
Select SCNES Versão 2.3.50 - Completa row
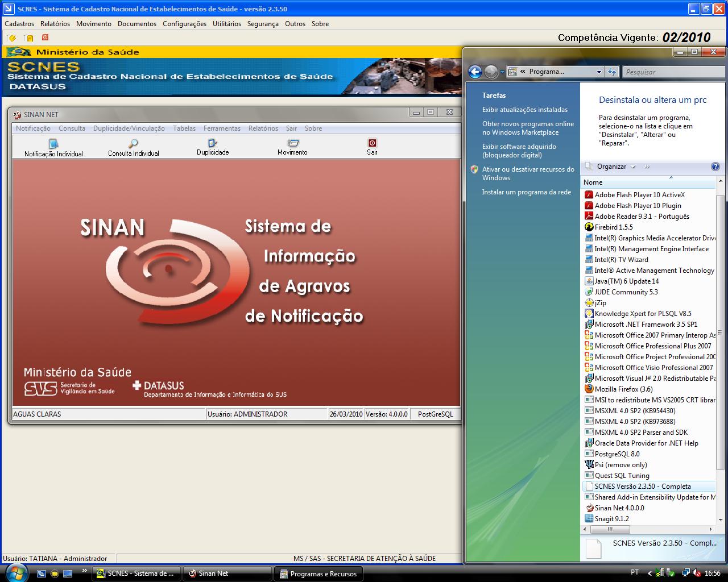coord(649,487)
